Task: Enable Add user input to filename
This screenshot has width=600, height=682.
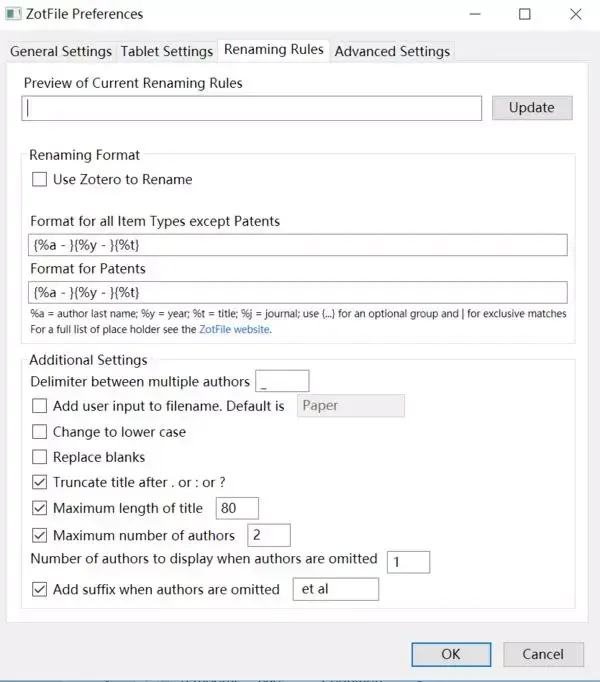Action: tap(40, 406)
